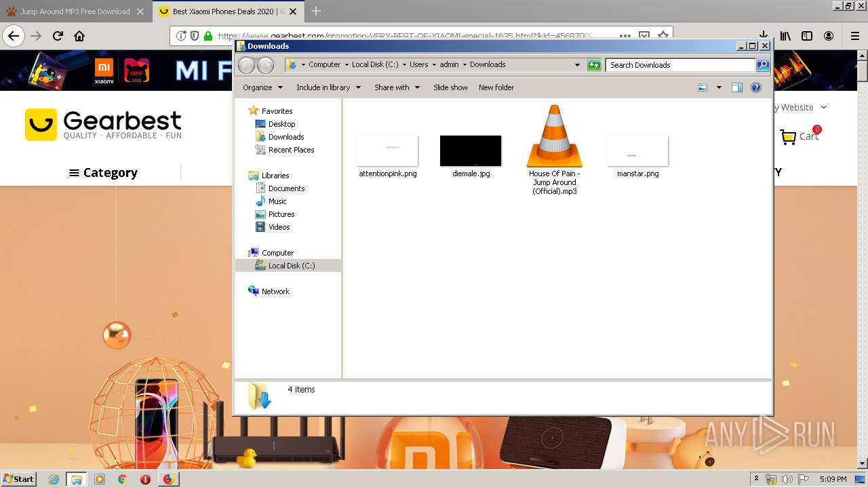
Task: Open the Music library
Action: click(x=277, y=201)
